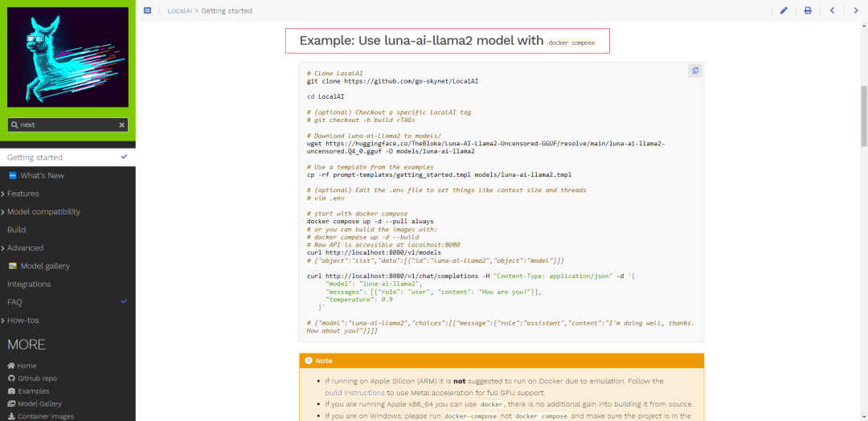Image resolution: width=868 pixels, height=421 pixels.
Task: Click the 'cp -rf prompt-templates/getting_started.tmpl' line
Action: click(x=439, y=174)
